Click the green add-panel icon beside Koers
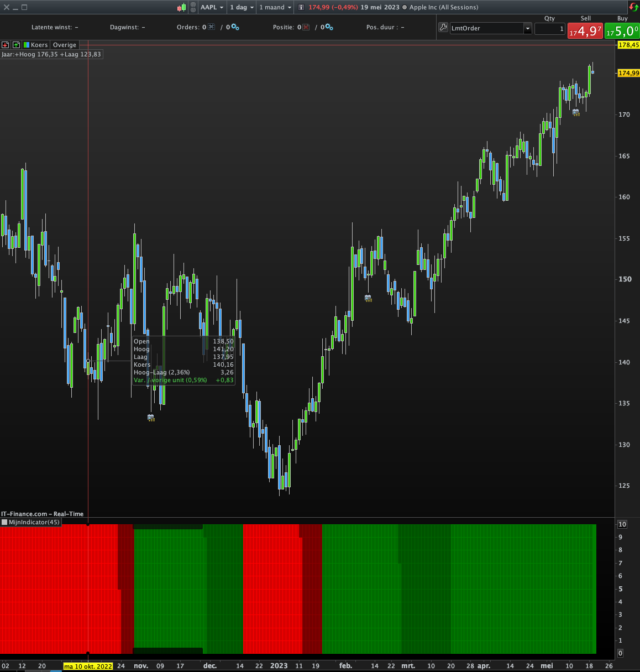 (x=16, y=45)
